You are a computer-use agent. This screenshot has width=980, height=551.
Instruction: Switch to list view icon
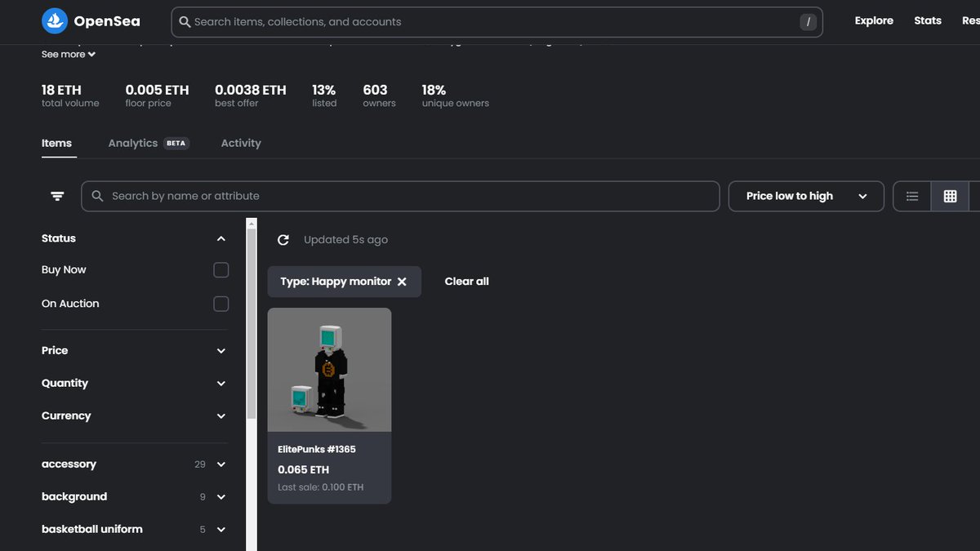pos(912,196)
